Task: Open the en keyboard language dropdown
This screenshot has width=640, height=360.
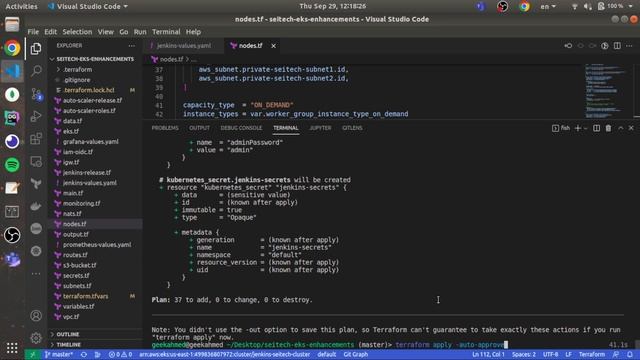Action: pyautogui.click(x=548, y=6)
